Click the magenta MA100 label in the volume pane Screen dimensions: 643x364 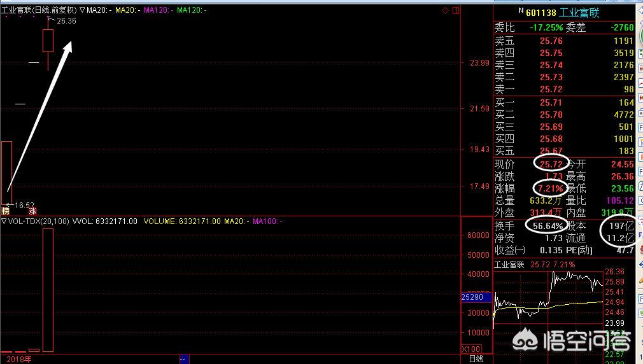(x=267, y=221)
